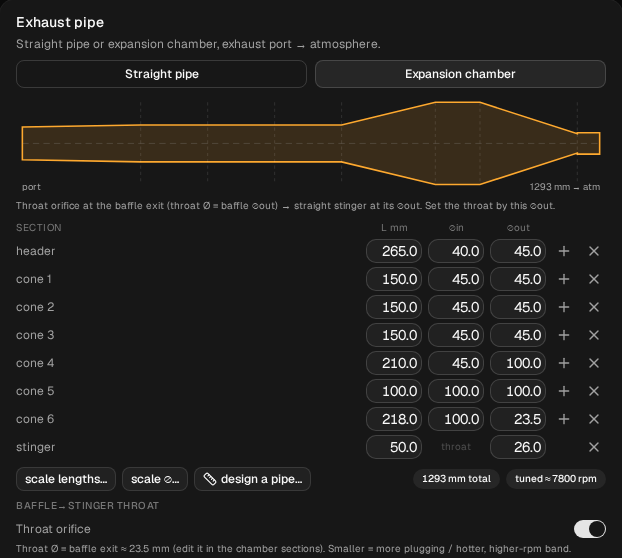622x558 pixels.
Task: Edit the cone 5 length field
Action: click(394, 391)
